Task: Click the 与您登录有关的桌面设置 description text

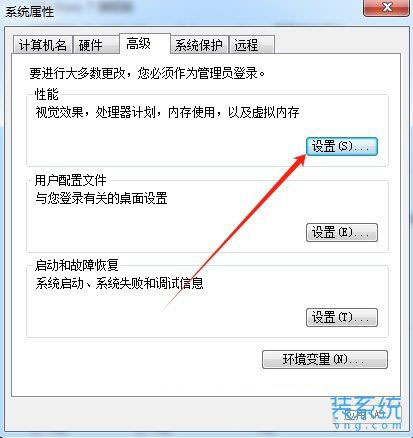Action: tap(101, 198)
